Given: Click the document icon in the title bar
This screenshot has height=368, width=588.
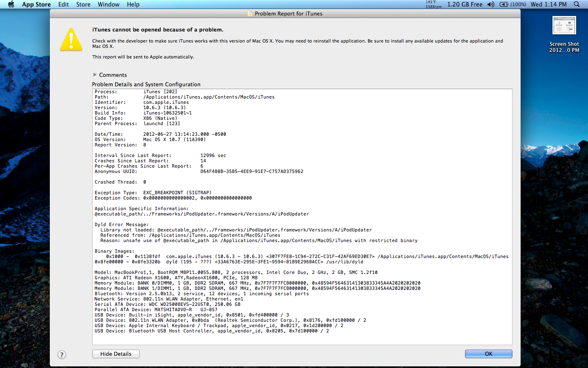Looking at the screenshot, I should [250, 14].
